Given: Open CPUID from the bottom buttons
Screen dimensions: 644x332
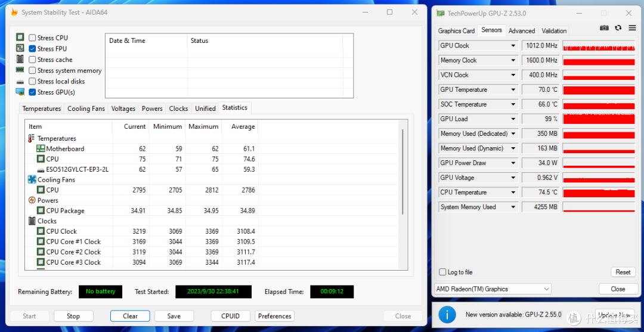Looking at the screenshot, I should 230,316.
